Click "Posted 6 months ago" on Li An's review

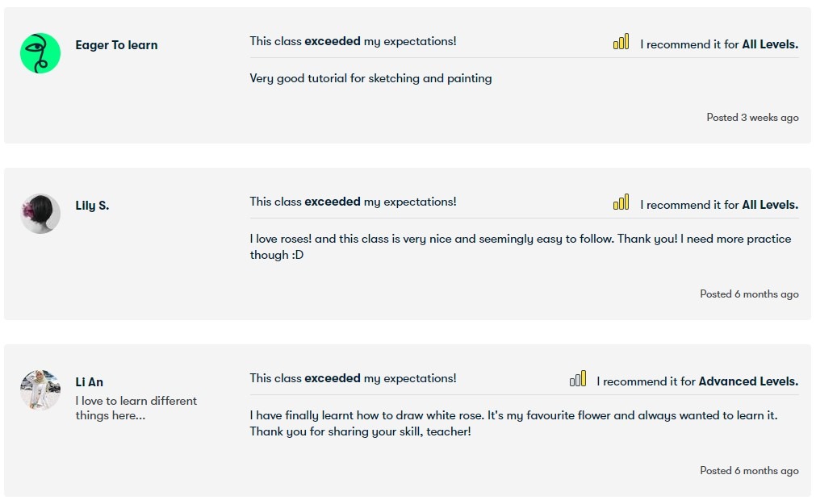749,471
